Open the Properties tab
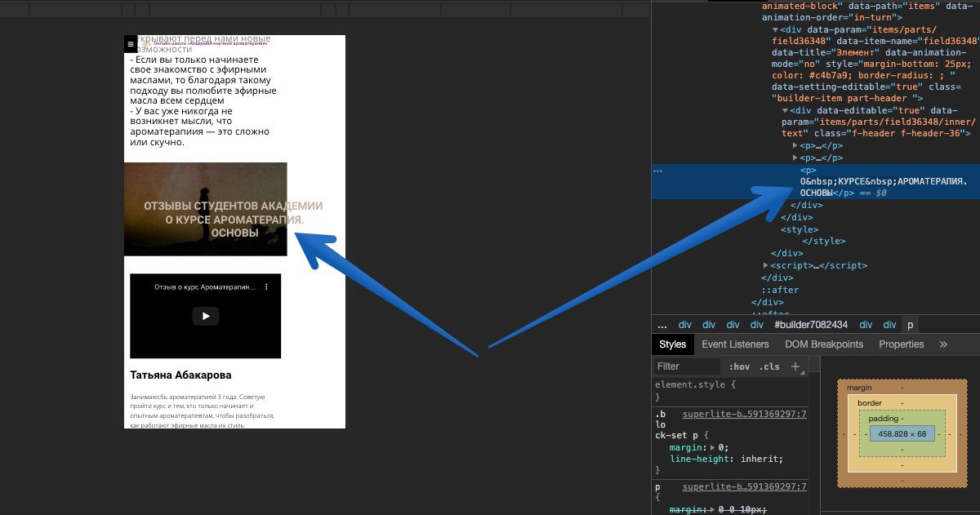 902,344
